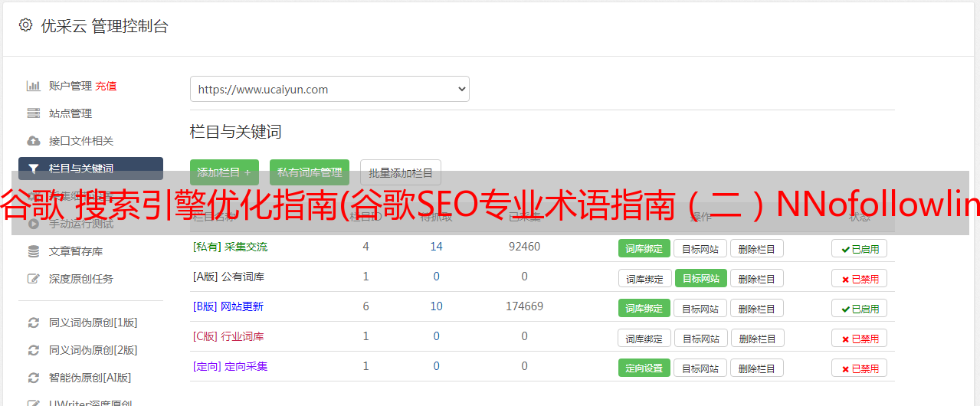980x406 pixels.
Task: Click the refresh icon for 同义词伪原创[2版]
Action: click(34, 350)
